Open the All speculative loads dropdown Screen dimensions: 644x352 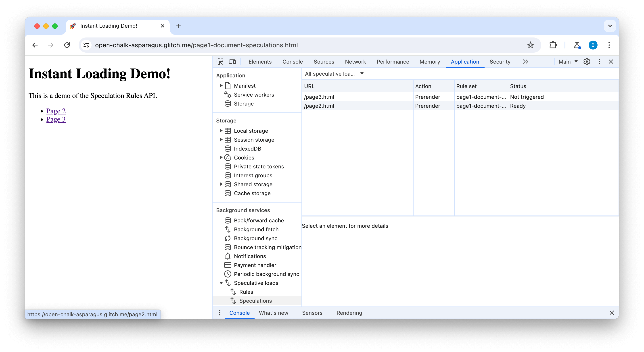coord(334,74)
